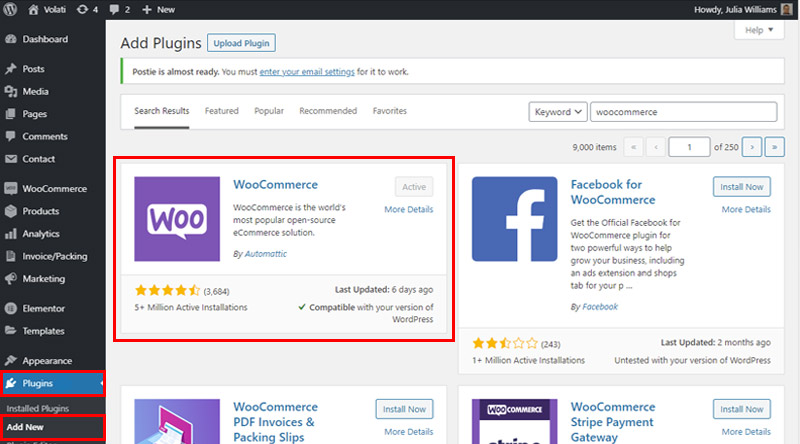This screenshot has width=800, height=444.
Task: Click the Marketing megaphone icon
Action: click(x=11, y=279)
